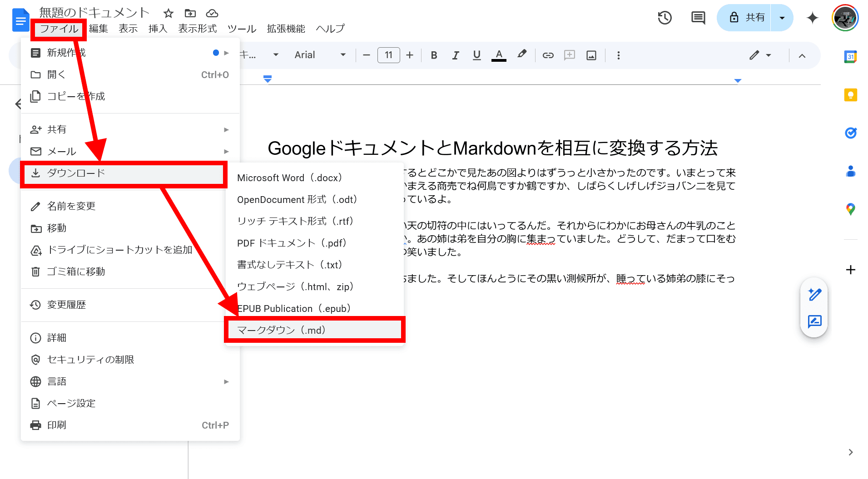The width and height of the screenshot is (868, 479).
Task: Open version history clock icon
Action: click(x=665, y=18)
